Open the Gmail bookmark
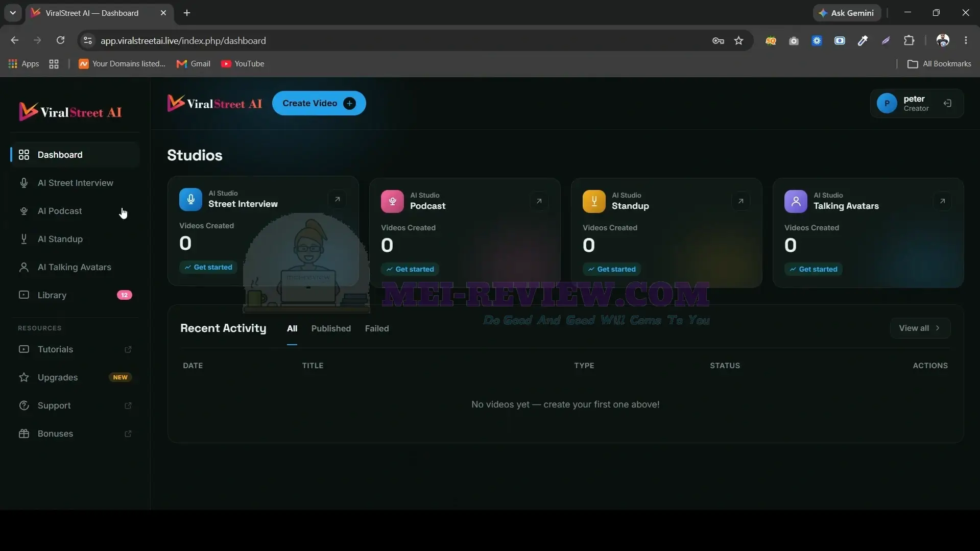Image resolution: width=980 pixels, height=551 pixels. pos(194,64)
